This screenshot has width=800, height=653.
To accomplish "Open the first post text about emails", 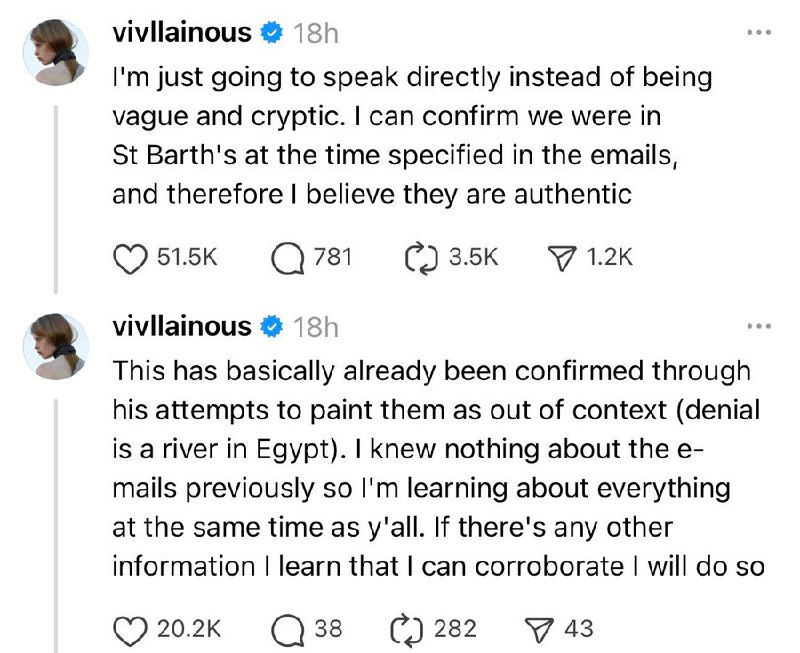I will click(400, 136).
